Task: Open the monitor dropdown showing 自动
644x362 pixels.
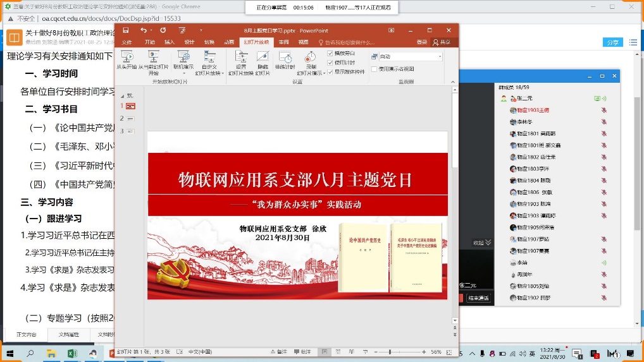Action: coord(440,56)
